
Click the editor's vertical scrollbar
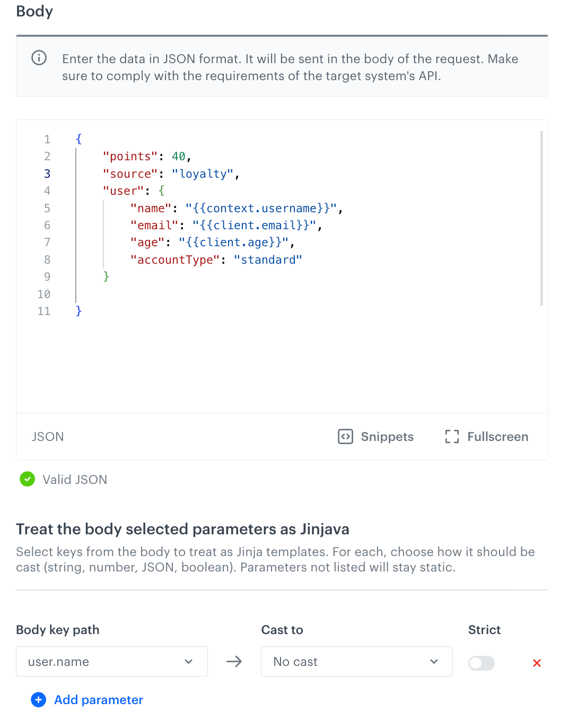(541, 218)
